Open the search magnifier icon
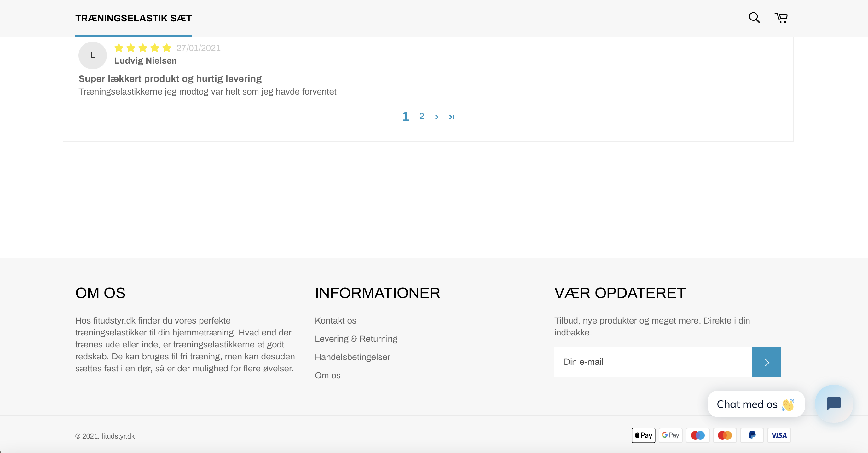Image resolution: width=868 pixels, height=453 pixels. (x=754, y=18)
